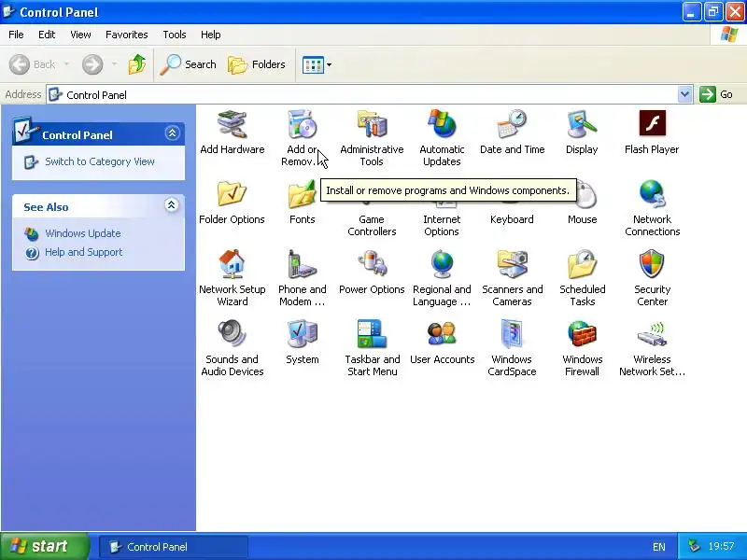The image size is (747, 560).
Task: Collapse the Control Panel sidebar section
Action: [172, 133]
